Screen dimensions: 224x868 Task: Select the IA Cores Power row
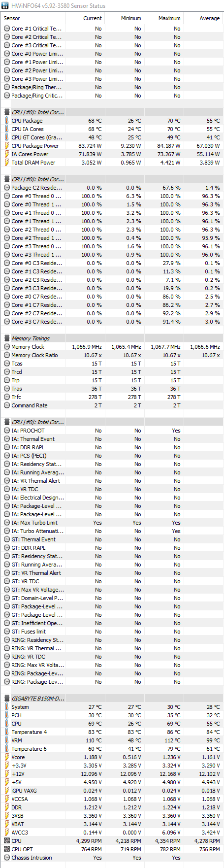[x=112, y=154]
